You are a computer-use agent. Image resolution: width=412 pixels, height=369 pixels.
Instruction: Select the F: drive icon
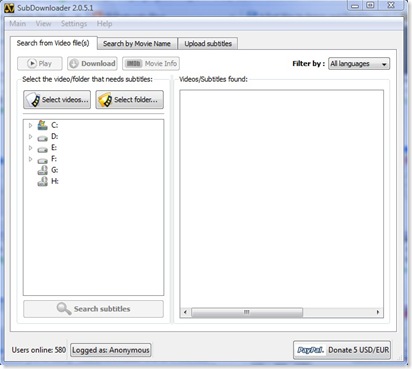click(x=43, y=160)
